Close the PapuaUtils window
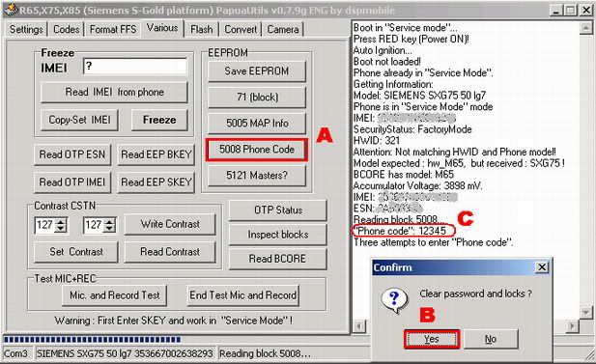The width and height of the screenshot is (596, 364). point(585,11)
